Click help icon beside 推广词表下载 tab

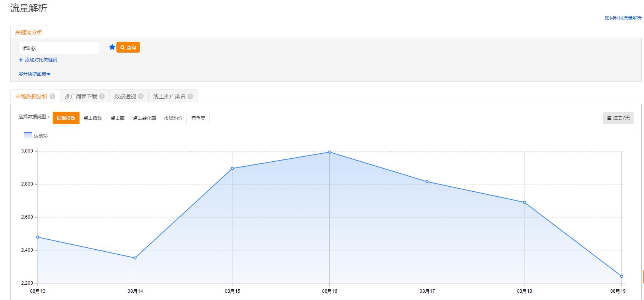tap(102, 96)
